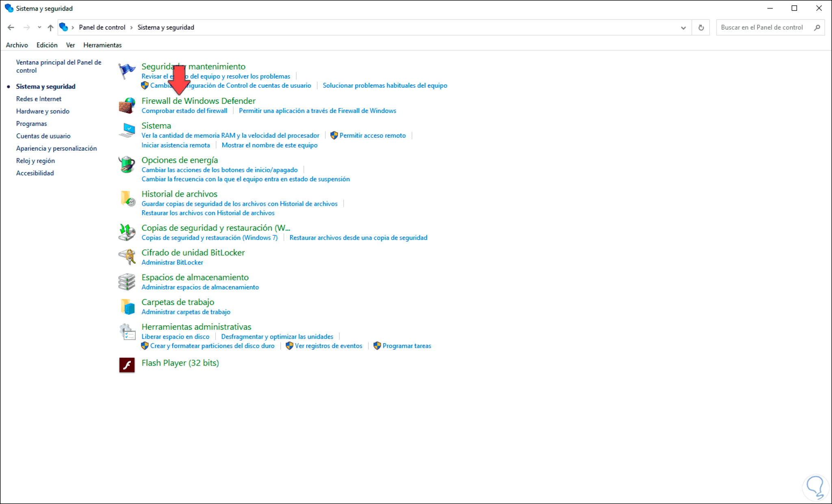Open the recent locations arrow dropdown
The width and height of the screenshot is (832, 504).
39,27
